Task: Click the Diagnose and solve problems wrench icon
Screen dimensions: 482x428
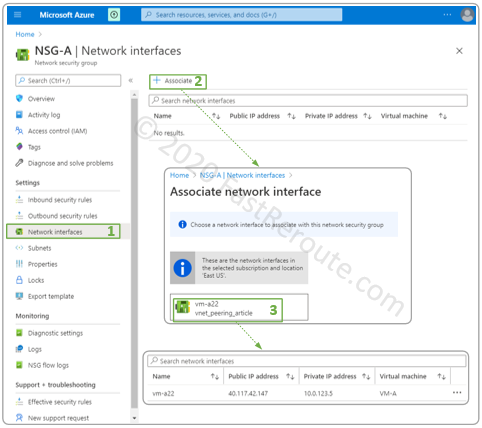Action: (x=19, y=163)
